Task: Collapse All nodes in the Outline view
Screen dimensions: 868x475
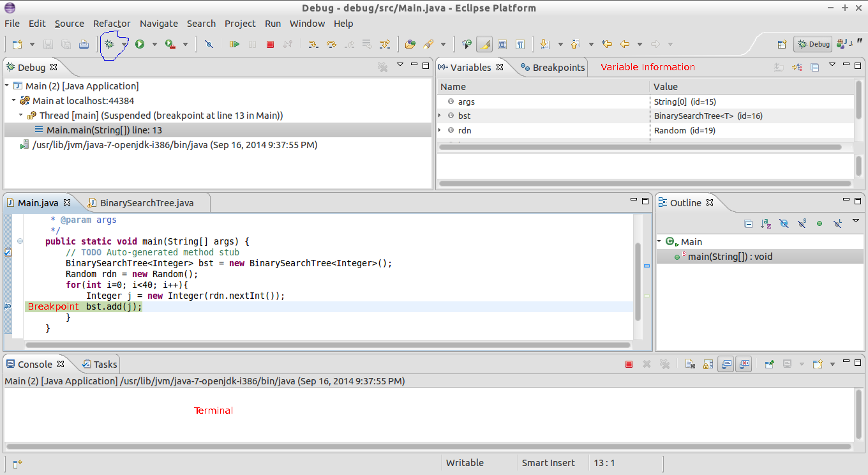Action: tap(748, 223)
